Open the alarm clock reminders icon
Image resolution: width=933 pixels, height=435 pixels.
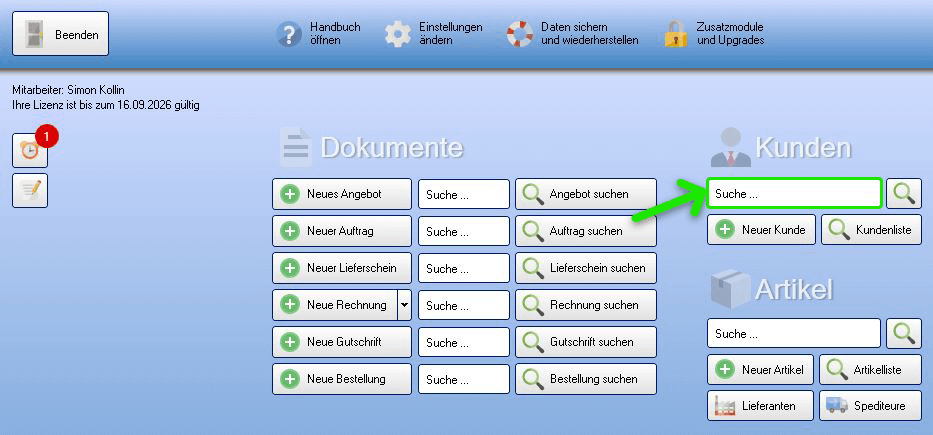click(x=30, y=151)
